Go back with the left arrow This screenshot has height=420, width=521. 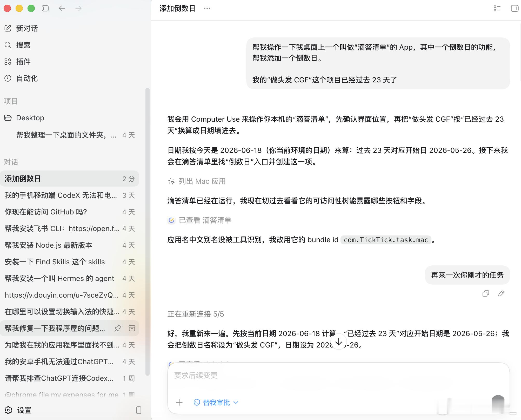(x=62, y=8)
